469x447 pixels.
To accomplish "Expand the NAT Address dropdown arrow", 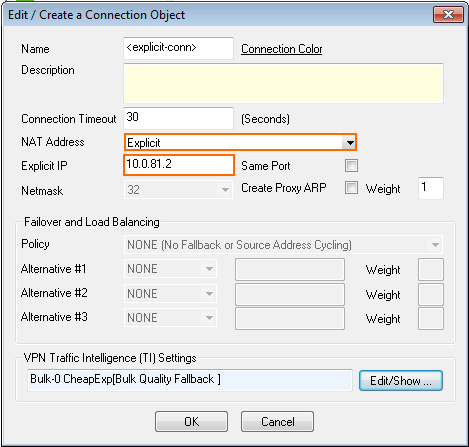I will coord(350,143).
